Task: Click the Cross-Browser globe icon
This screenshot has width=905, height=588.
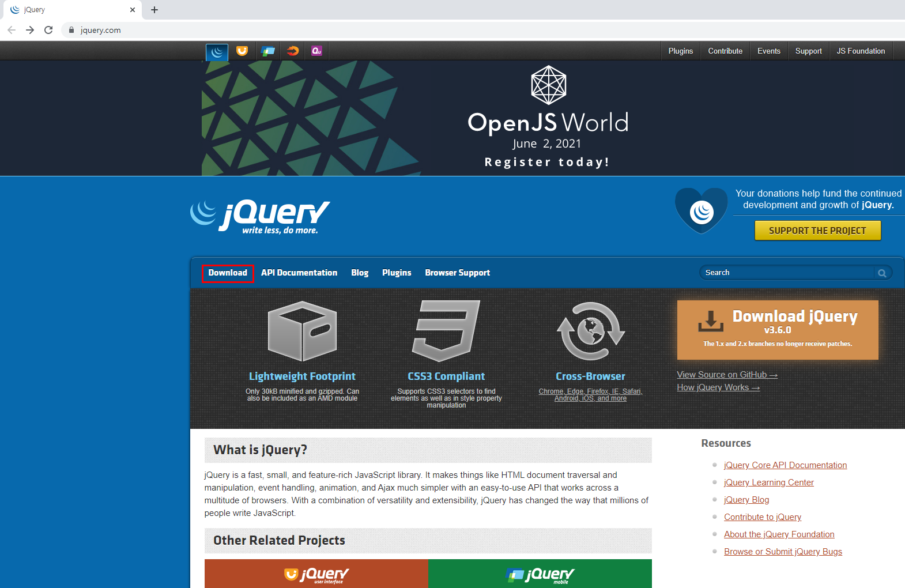Action: 590,331
